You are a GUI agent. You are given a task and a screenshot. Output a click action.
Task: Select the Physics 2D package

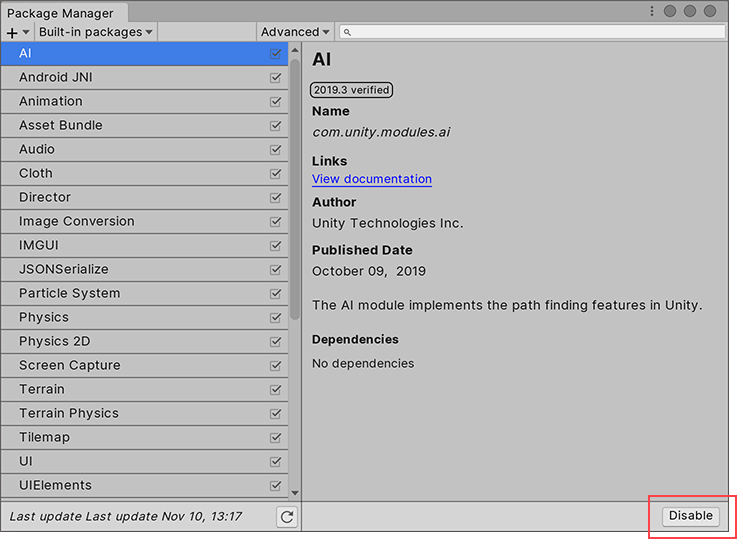click(x=144, y=342)
